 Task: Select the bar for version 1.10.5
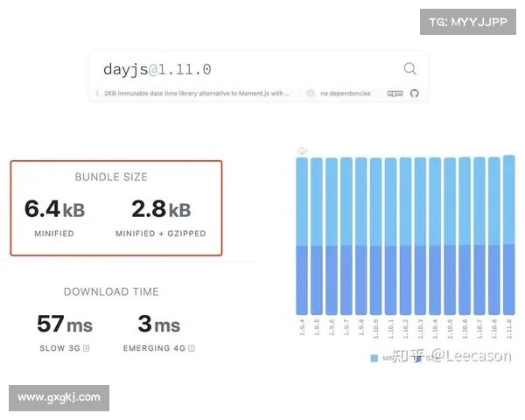tap(450, 236)
